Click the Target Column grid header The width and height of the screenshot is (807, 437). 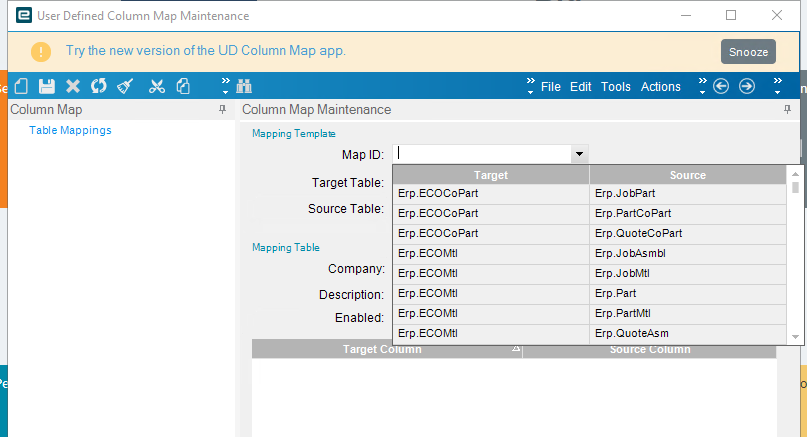point(387,349)
